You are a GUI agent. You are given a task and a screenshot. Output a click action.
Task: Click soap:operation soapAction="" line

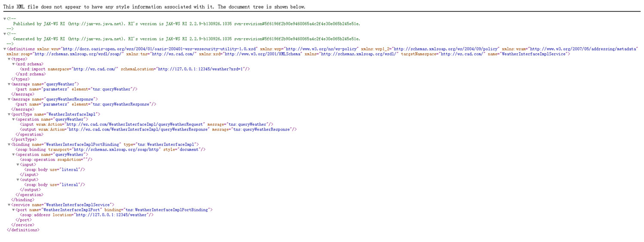tap(56, 160)
